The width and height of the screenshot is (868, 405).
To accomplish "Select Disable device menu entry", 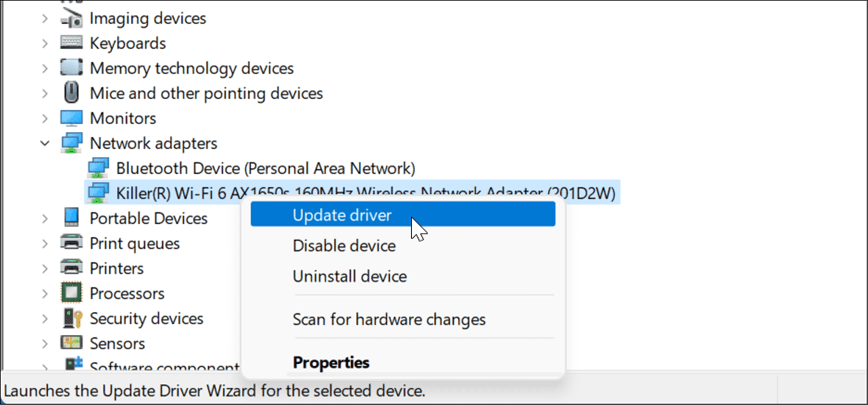I will (x=344, y=246).
